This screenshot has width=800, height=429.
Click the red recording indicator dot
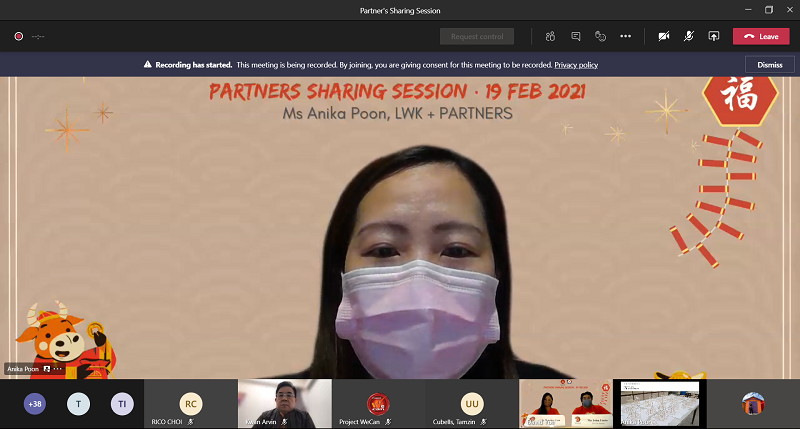[18, 36]
